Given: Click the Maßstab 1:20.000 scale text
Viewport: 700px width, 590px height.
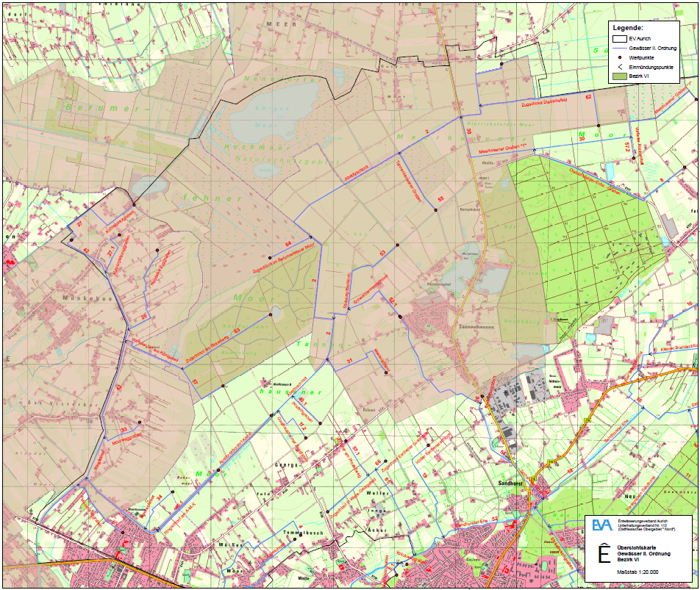Looking at the screenshot, I should 637,572.
